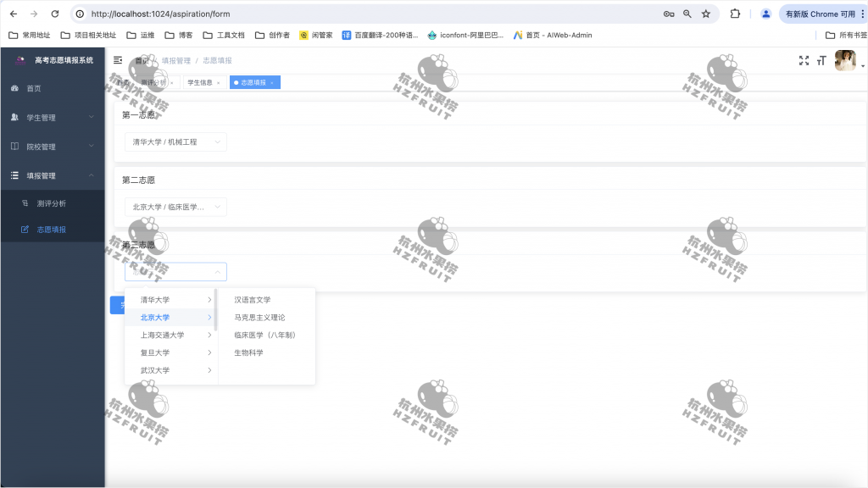
Task: Open the 第一志愿 university cascader dropdown
Action: 175,141
